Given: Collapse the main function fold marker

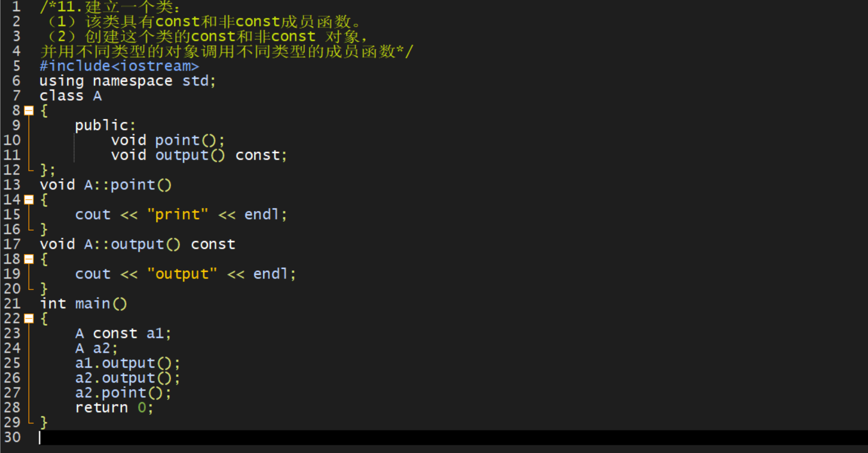Looking at the screenshot, I should pos(29,319).
